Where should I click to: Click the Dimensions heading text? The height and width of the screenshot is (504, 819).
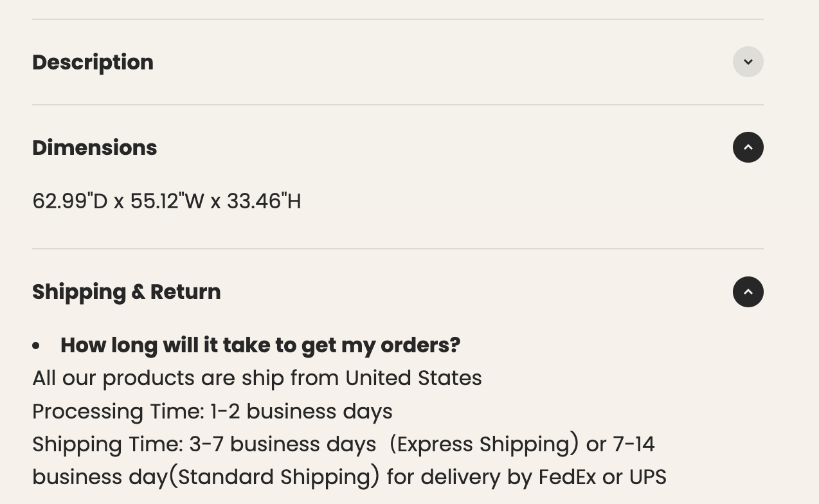[94, 148]
